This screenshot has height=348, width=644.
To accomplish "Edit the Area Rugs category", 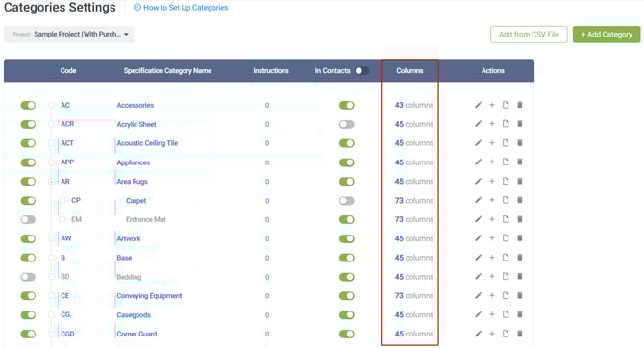I will coord(478,181).
